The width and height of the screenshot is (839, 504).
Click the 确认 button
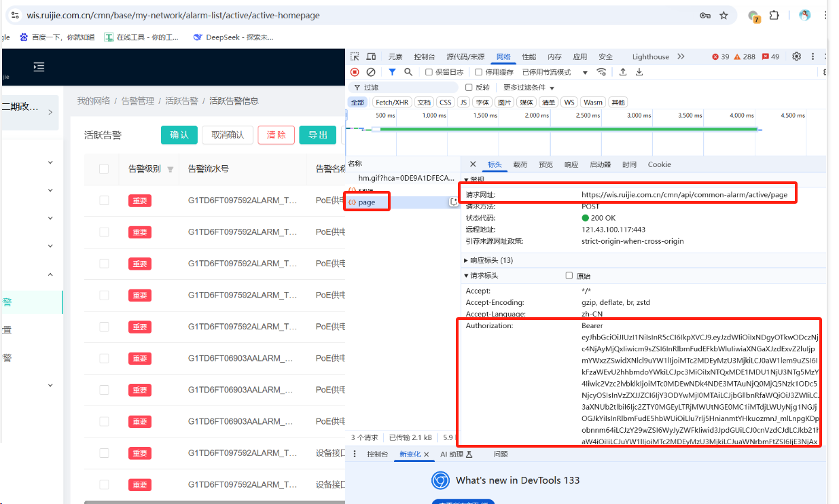click(179, 135)
